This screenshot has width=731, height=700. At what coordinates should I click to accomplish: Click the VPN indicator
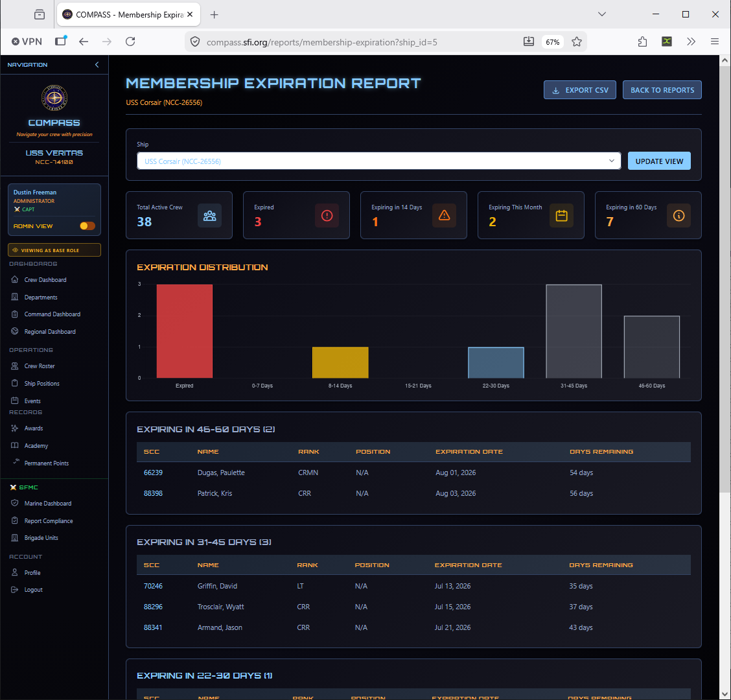(27, 41)
